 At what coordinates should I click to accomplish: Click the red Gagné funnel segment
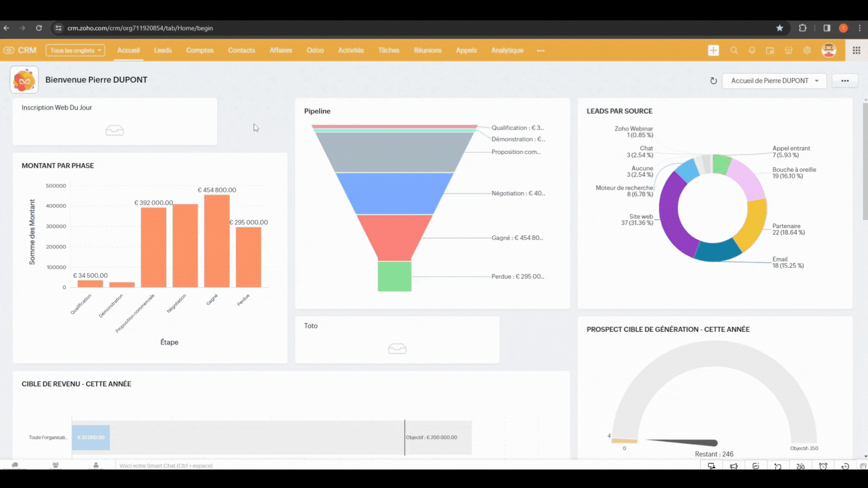click(394, 237)
